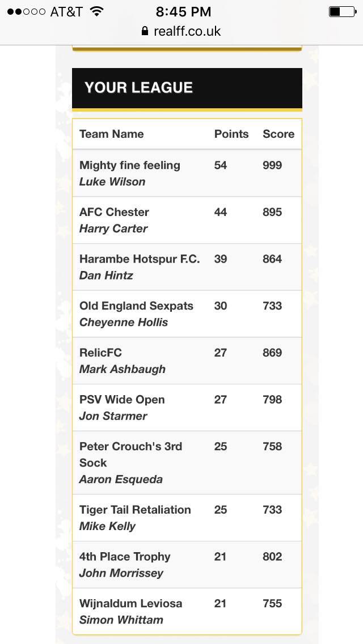Select Harambe Hotspur F.C. team
Screen dimensions: 363x644
pos(187,267)
